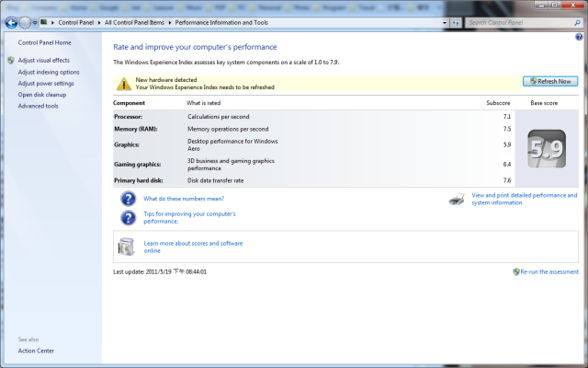The height and width of the screenshot is (368, 588).
Task: Open Adjust power settings
Action: point(46,84)
